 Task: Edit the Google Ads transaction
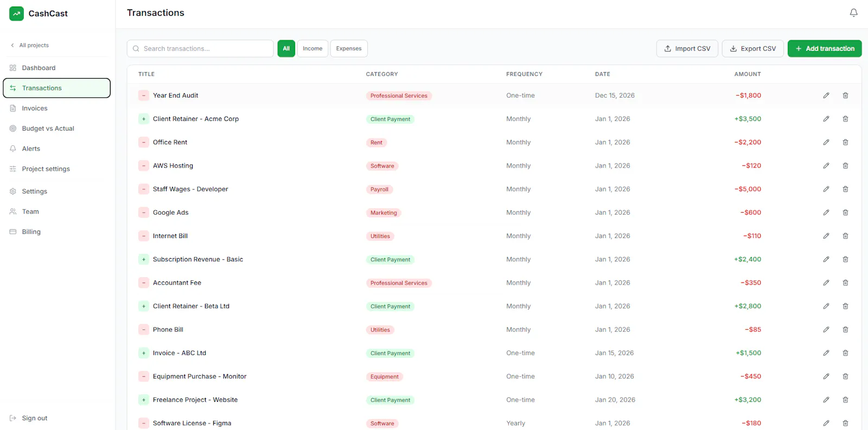(826, 213)
